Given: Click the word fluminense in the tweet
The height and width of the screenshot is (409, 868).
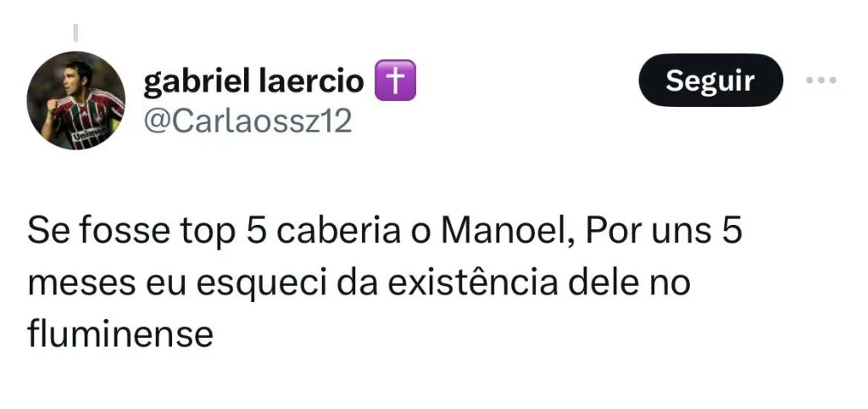Looking at the screenshot, I should tap(120, 333).
